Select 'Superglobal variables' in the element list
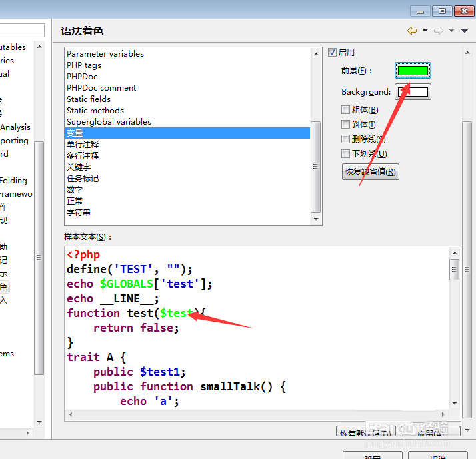The image size is (476, 459). coord(187,122)
